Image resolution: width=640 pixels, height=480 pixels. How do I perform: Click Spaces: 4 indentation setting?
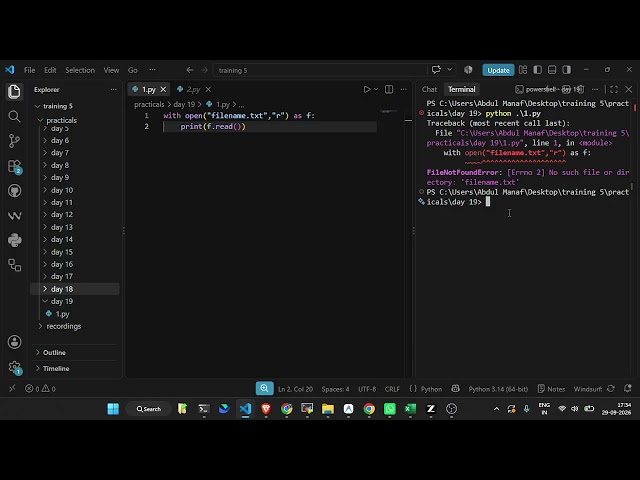[336, 389]
